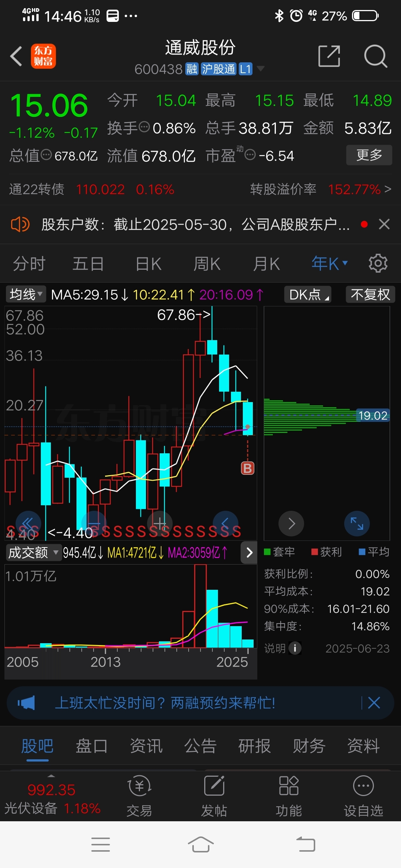
Task: Tap single-left arrow chart scroll button
Action: pos(225,524)
